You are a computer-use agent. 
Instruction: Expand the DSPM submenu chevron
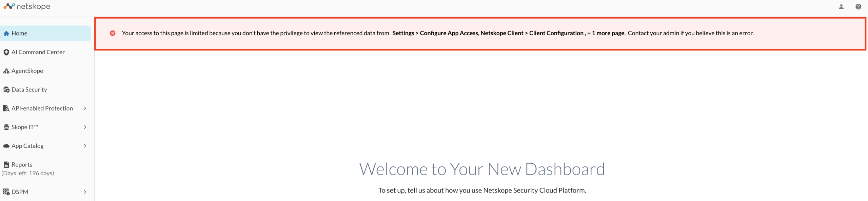(85, 192)
